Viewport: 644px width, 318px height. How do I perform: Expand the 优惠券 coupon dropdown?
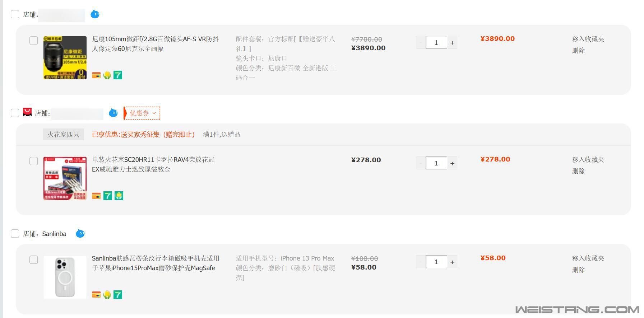(x=142, y=113)
